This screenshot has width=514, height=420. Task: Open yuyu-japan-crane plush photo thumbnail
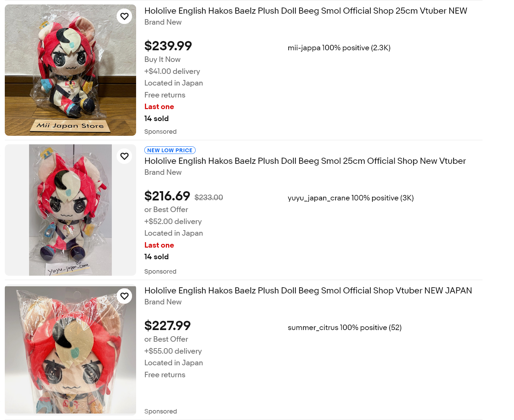point(70,210)
